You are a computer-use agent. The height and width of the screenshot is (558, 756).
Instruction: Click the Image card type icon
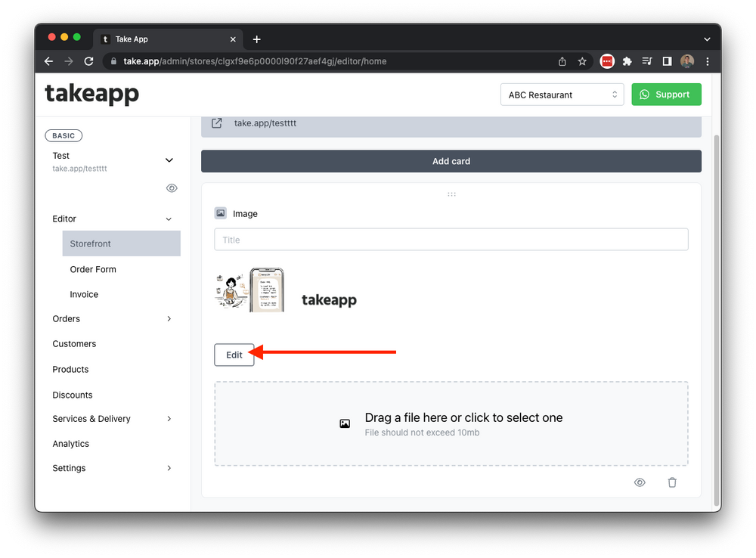[220, 213]
